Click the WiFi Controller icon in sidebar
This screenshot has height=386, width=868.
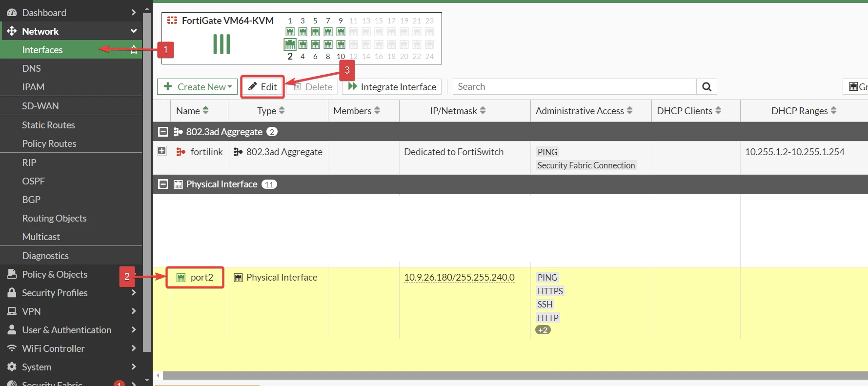[12, 348]
